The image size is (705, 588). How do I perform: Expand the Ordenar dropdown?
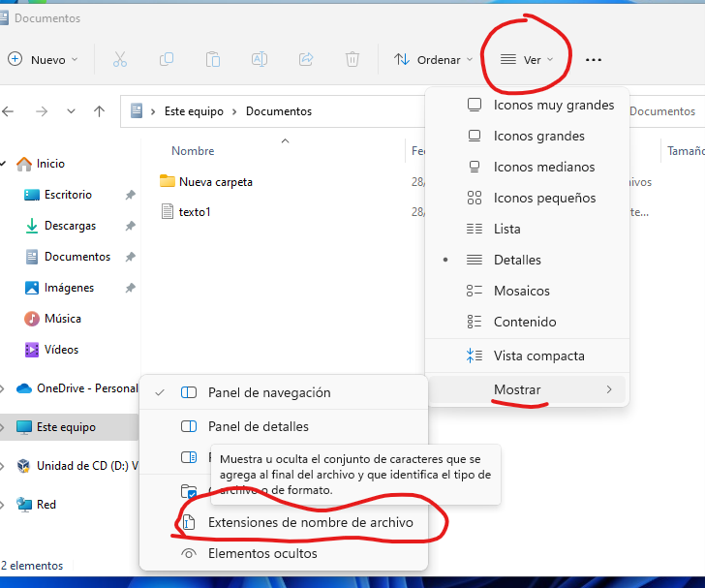click(433, 60)
